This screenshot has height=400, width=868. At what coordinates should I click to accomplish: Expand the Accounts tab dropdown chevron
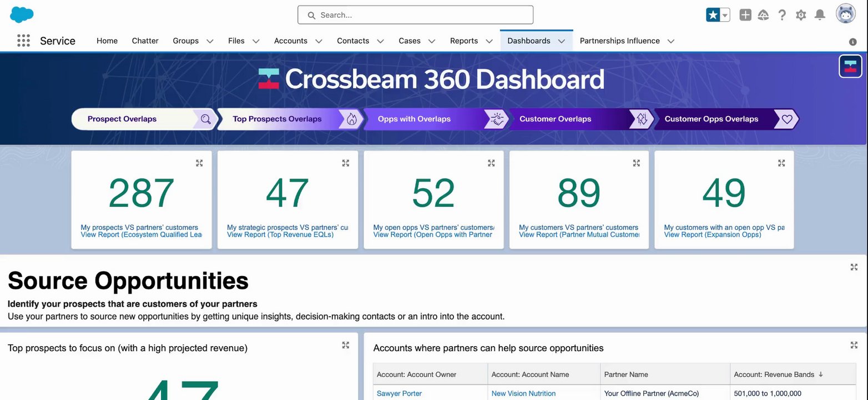319,41
